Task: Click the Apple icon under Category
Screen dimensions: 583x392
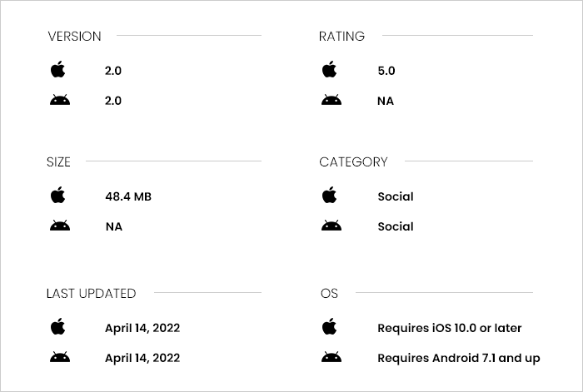Action: 330,195
